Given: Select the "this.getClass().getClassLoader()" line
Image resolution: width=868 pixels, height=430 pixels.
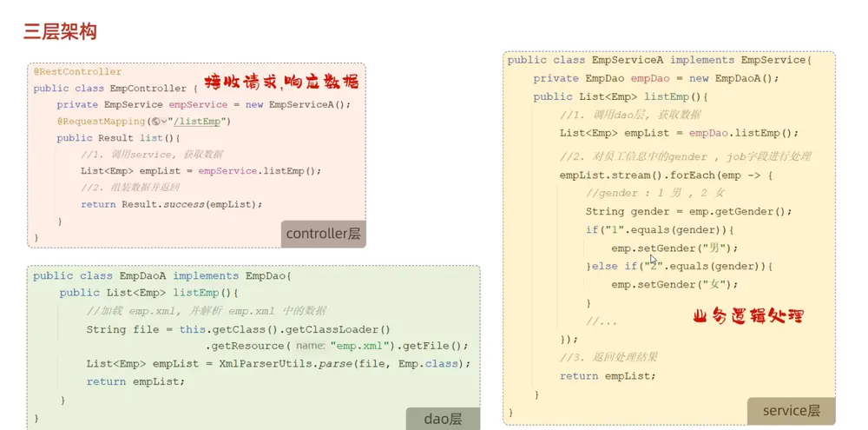Looking at the screenshot, I should pyautogui.click(x=239, y=329).
